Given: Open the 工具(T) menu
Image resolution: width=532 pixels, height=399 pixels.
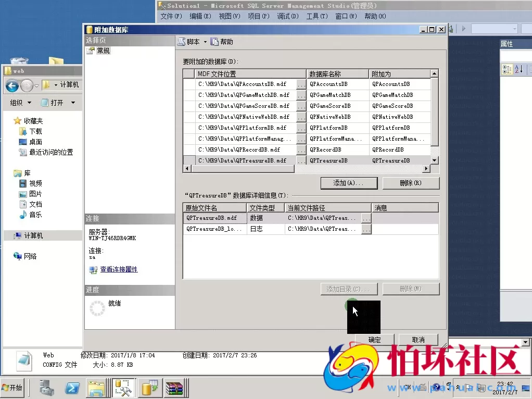Looking at the screenshot, I should (316, 17).
